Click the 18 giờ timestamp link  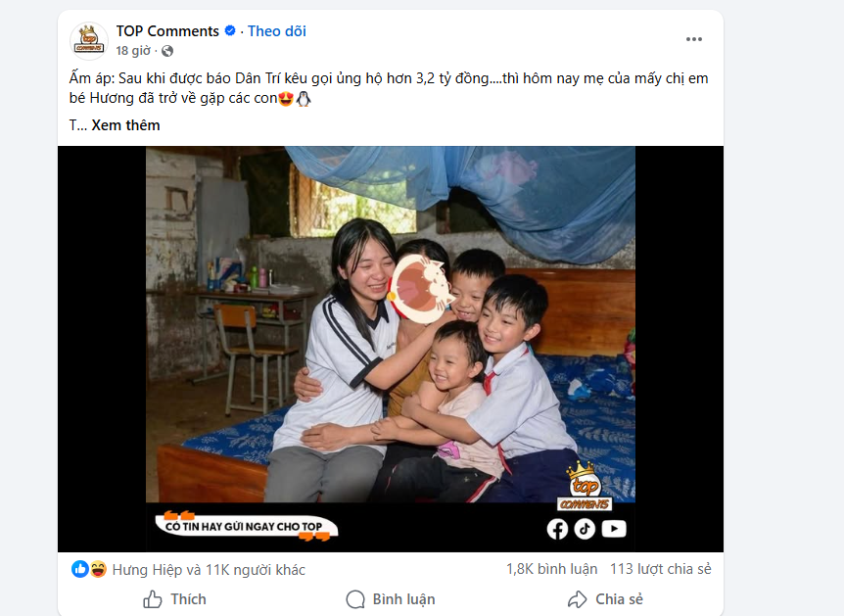tap(133, 51)
